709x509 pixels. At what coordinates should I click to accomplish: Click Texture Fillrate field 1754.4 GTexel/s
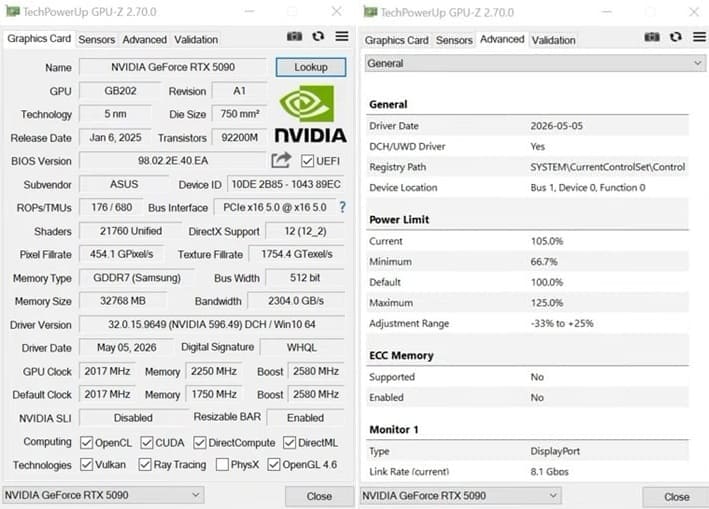(297, 254)
